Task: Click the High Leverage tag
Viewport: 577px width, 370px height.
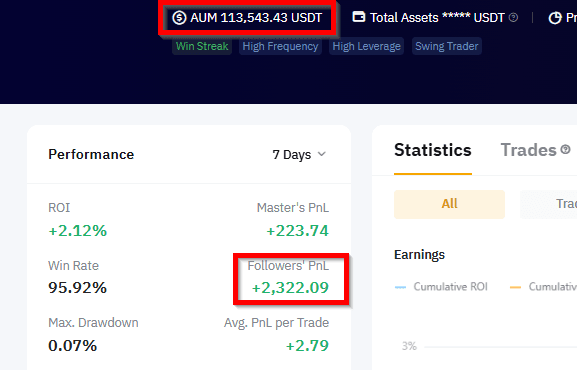Action: (367, 46)
